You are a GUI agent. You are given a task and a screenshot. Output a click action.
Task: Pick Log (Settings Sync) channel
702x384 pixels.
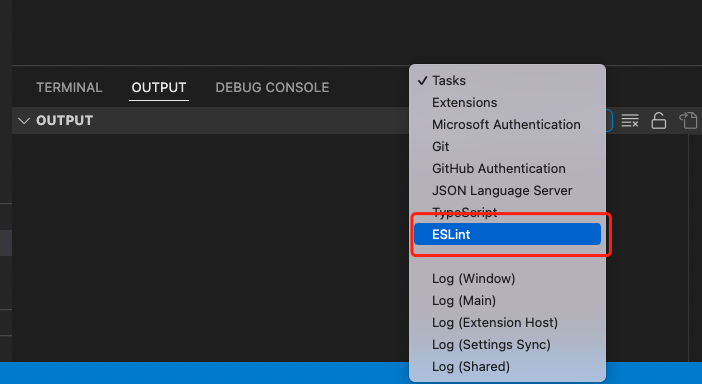click(507, 344)
